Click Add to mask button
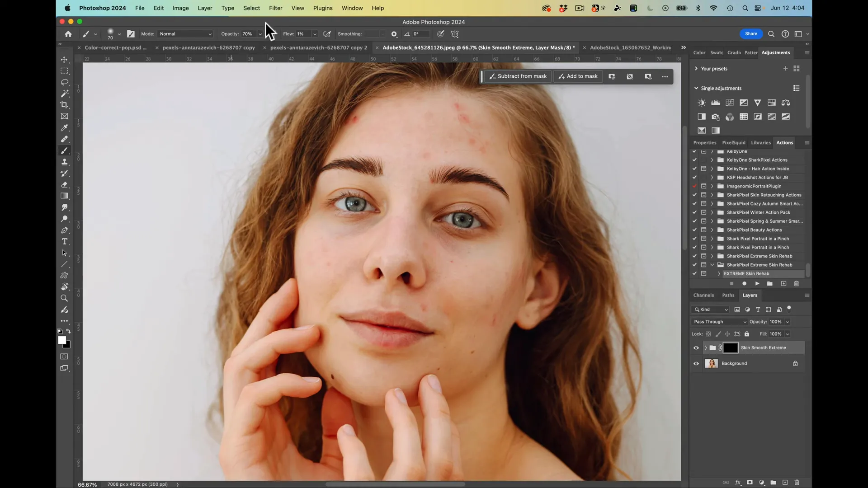The width and height of the screenshot is (868, 488). (578, 76)
